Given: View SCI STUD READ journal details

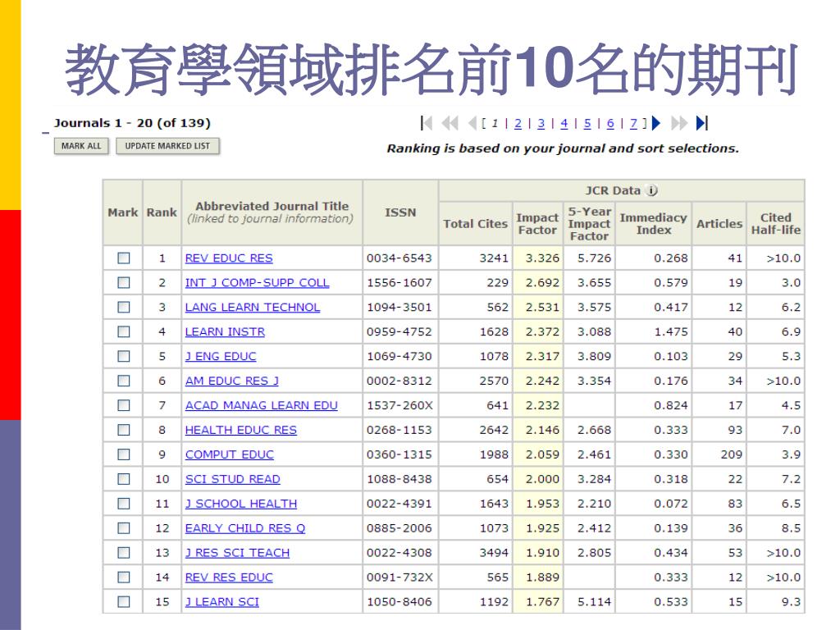Looking at the screenshot, I should tap(232, 479).
